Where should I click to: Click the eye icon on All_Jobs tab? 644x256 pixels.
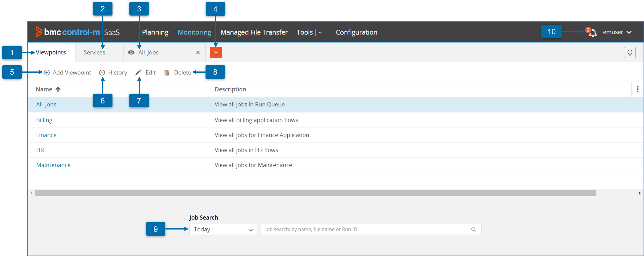tap(131, 53)
